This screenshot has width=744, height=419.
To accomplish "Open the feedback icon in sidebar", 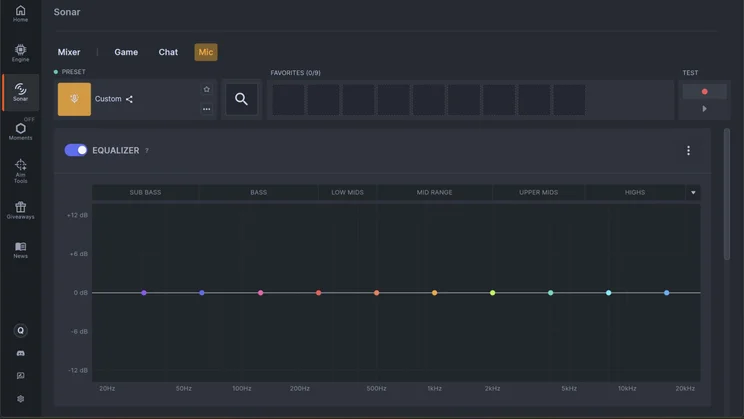I will click(x=20, y=376).
